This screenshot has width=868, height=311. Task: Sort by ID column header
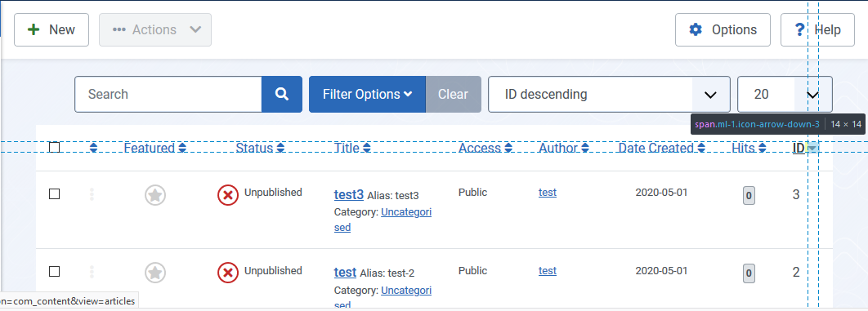(x=799, y=148)
